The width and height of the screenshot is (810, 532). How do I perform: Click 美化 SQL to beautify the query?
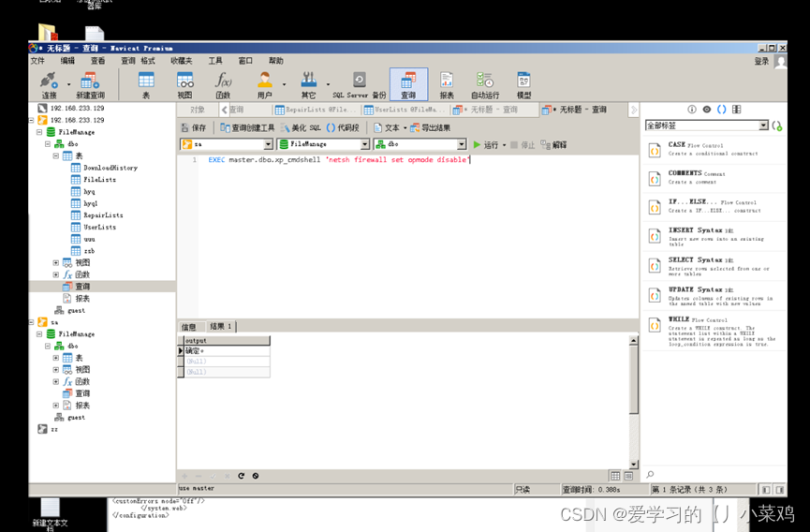[x=302, y=127]
